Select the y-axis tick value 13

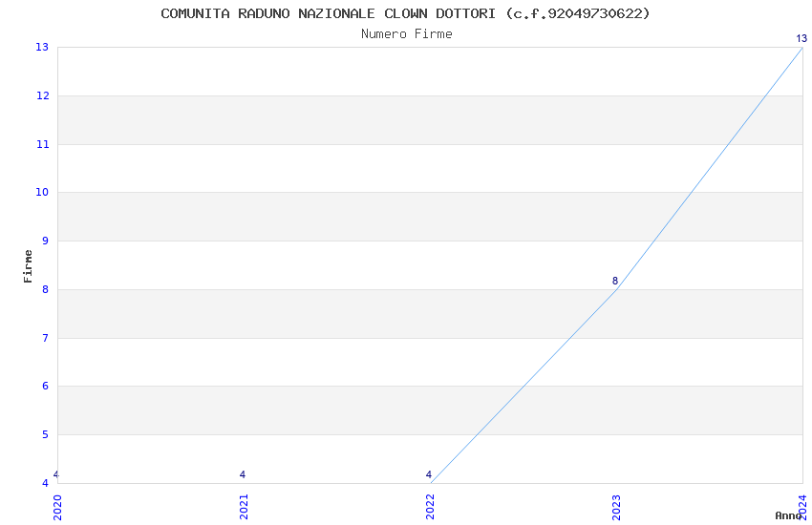pos(42,47)
